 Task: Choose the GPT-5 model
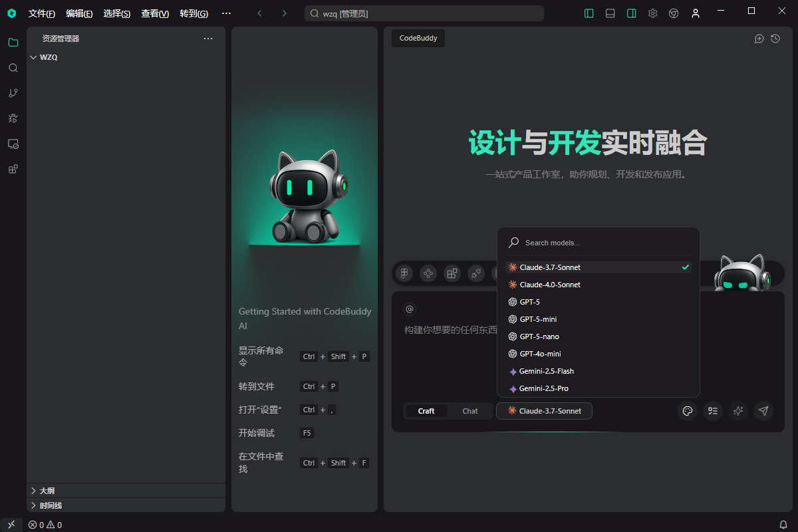click(x=598, y=302)
